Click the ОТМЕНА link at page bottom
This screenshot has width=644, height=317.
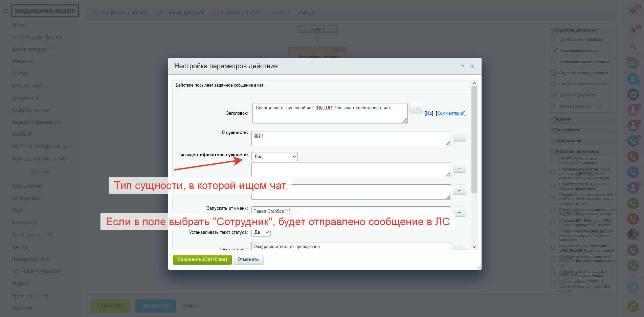[x=190, y=306]
